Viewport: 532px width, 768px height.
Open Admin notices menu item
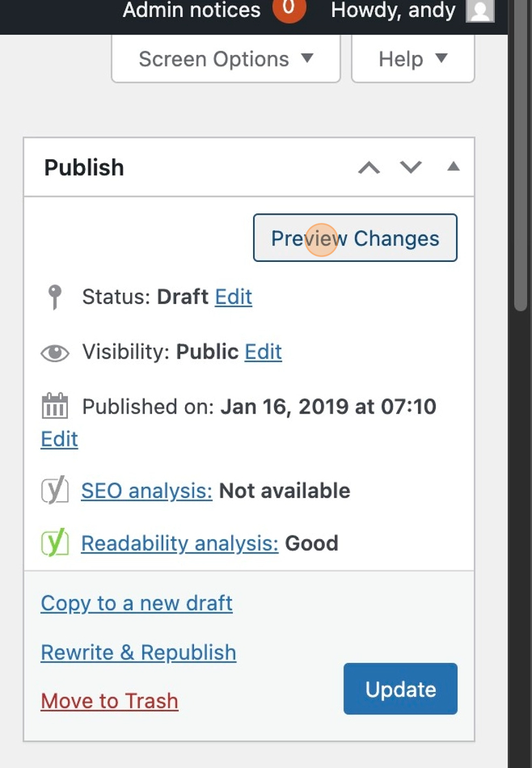click(x=192, y=10)
